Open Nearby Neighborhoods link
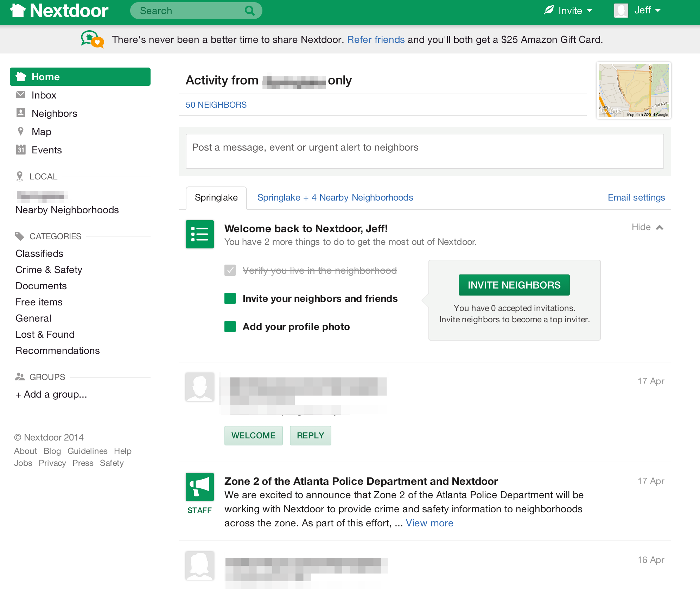This screenshot has height=589, width=700. click(x=67, y=210)
